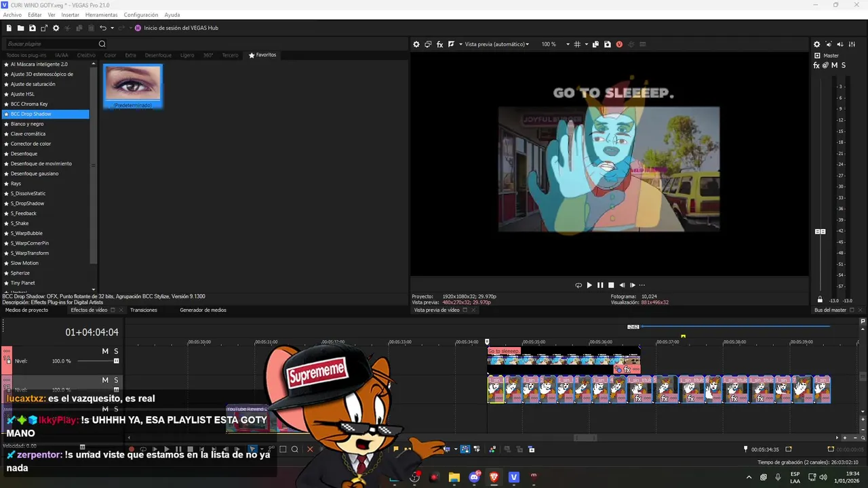Toggle split screen view in preview

(x=451, y=44)
